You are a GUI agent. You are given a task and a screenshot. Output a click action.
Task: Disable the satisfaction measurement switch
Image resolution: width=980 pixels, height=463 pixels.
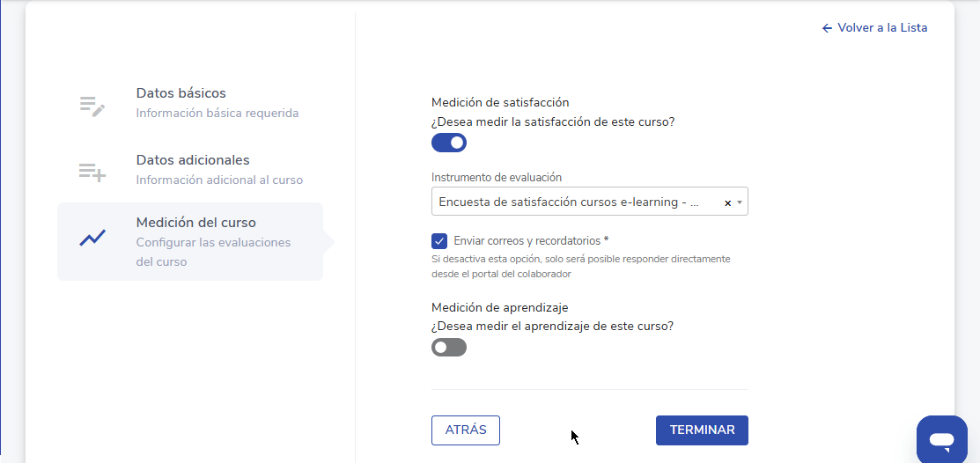tap(449, 143)
